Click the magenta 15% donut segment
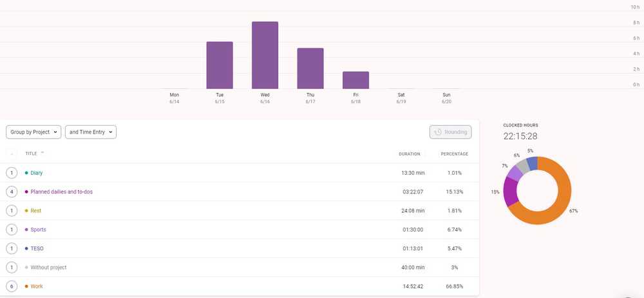 [511, 192]
